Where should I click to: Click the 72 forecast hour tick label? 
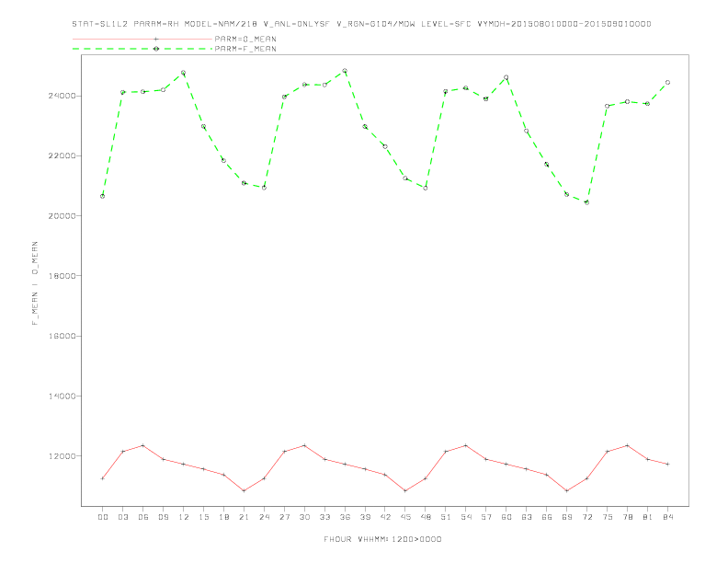pyautogui.click(x=586, y=517)
